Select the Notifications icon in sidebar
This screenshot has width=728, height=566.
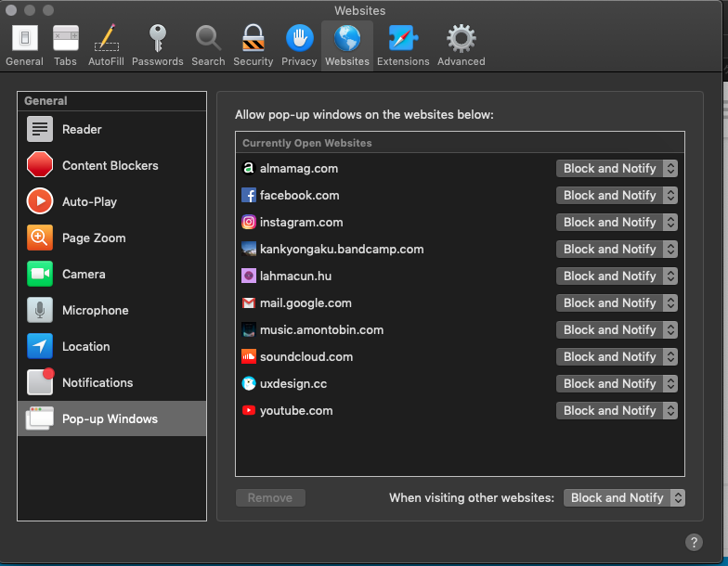tap(41, 381)
